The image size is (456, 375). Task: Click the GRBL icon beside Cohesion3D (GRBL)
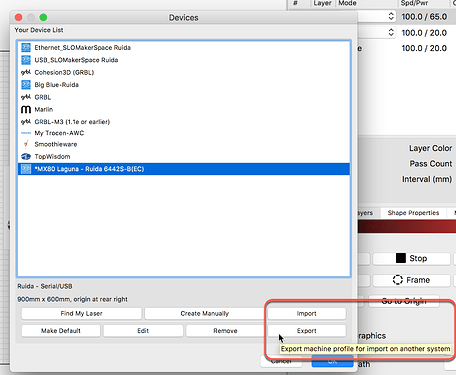[x=26, y=72]
